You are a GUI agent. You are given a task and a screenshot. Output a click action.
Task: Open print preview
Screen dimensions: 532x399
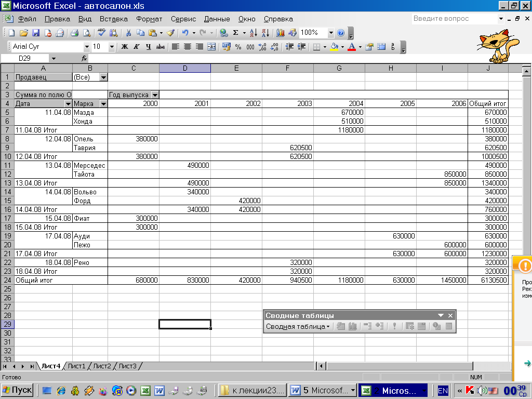87,33
